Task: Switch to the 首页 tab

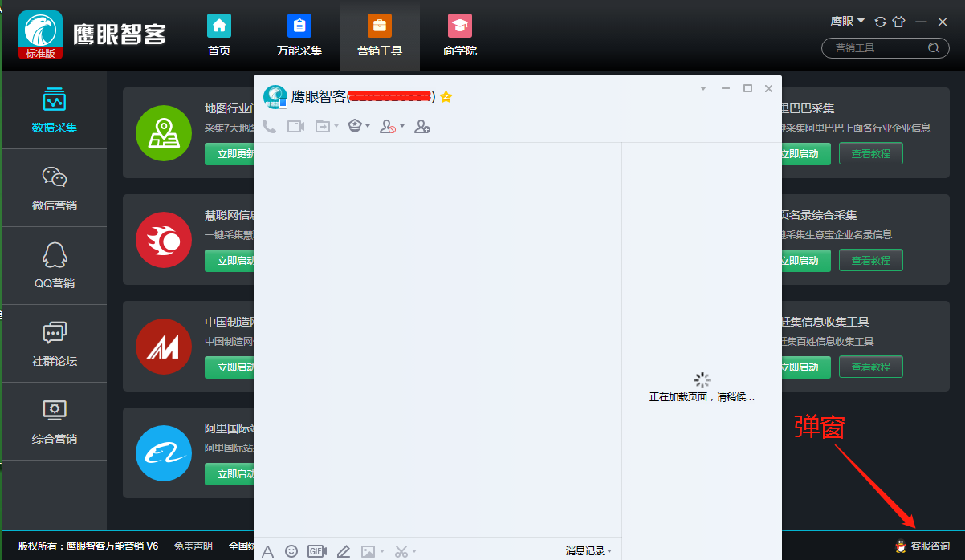Action: (x=218, y=35)
